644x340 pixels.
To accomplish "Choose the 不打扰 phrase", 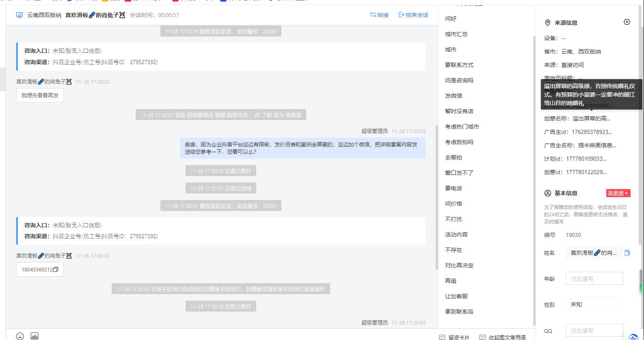I will click(454, 219).
